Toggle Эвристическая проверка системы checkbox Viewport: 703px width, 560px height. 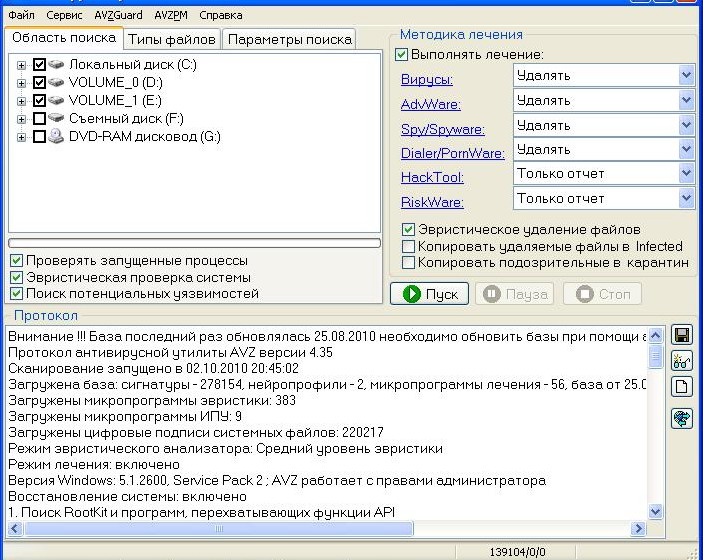tap(16, 277)
